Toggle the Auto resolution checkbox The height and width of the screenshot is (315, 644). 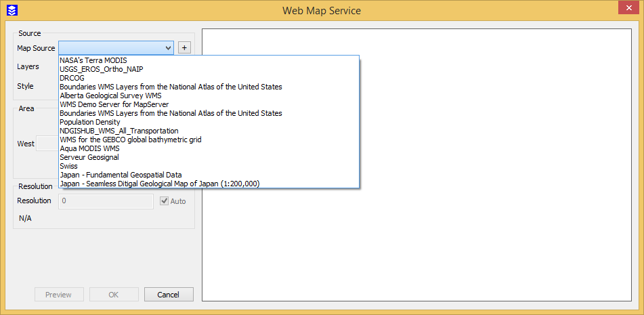pos(165,201)
